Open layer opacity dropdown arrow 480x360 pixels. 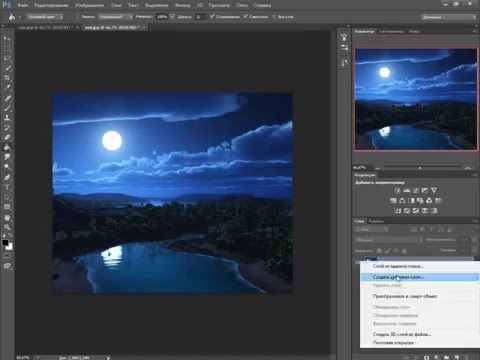click(x=474, y=240)
